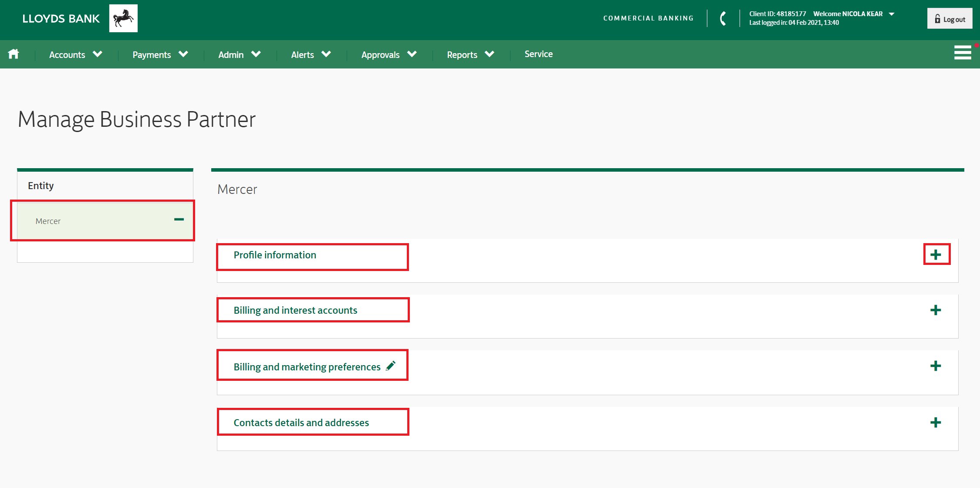Click the Lloyds Bank black horse logo
Screen dimensions: 980x488
(x=123, y=18)
